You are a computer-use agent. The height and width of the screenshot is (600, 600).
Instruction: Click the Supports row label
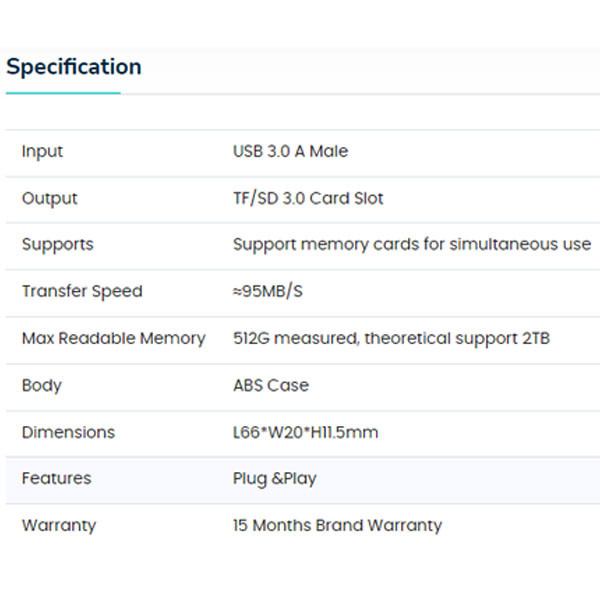57,244
